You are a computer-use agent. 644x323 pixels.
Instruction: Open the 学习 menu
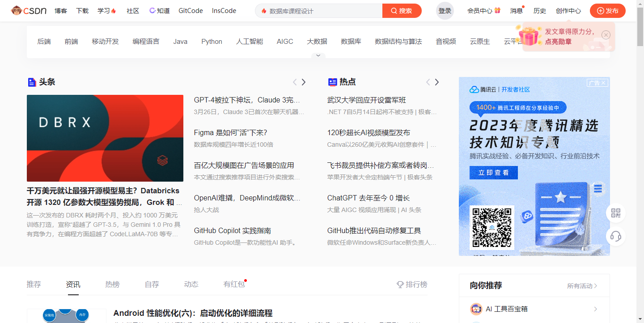tap(107, 11)
